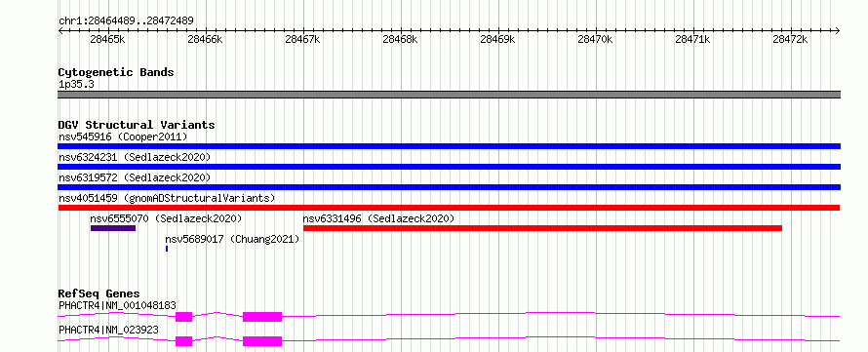Open the nsv545916 (Cooper2011) label
Viewport: 868px width, 352px height.
click(123, 137)
